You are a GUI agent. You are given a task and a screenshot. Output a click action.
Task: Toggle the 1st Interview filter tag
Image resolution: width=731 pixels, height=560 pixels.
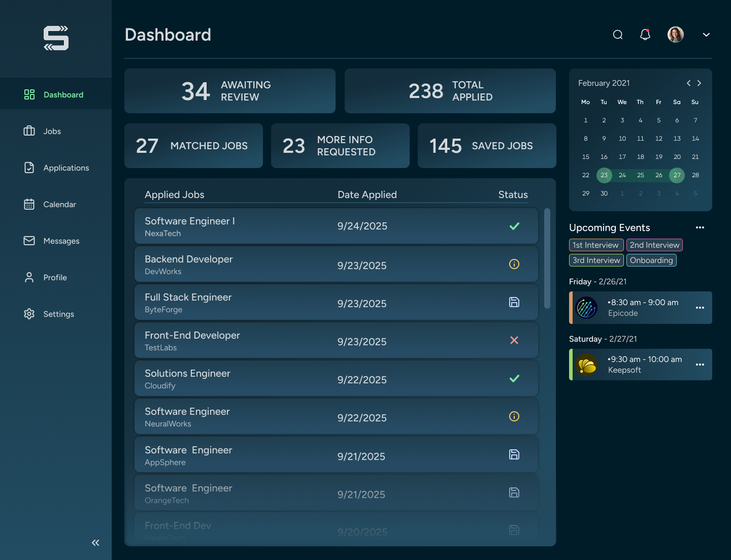595,245
